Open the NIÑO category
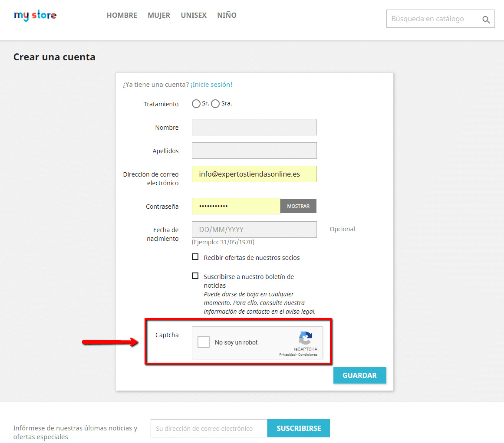 point(227,15)
